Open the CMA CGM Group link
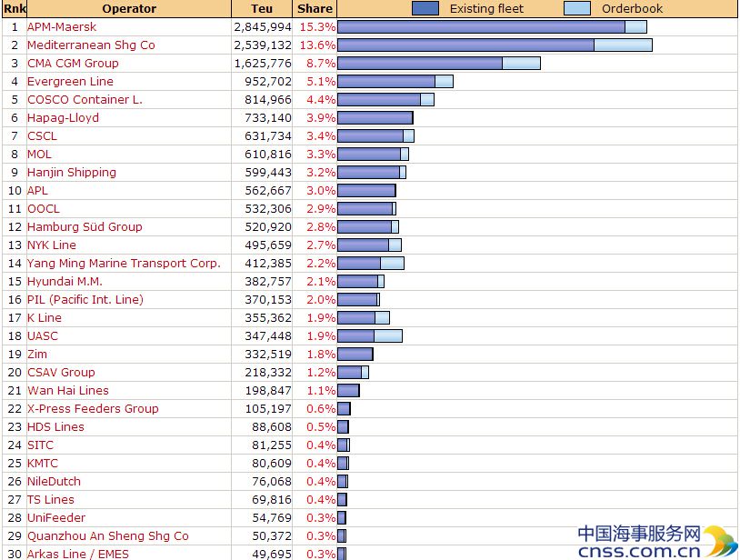The height and width of the screenshot is (560, 740). 73,64
